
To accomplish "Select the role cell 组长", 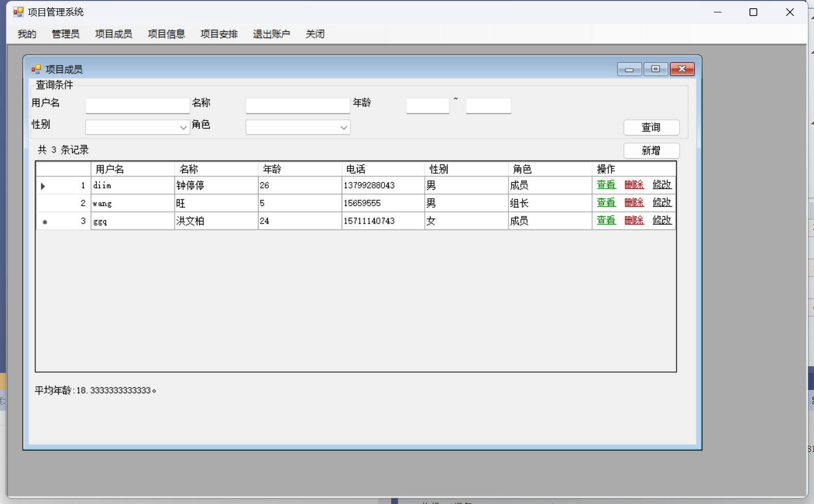I will (550, 203).
